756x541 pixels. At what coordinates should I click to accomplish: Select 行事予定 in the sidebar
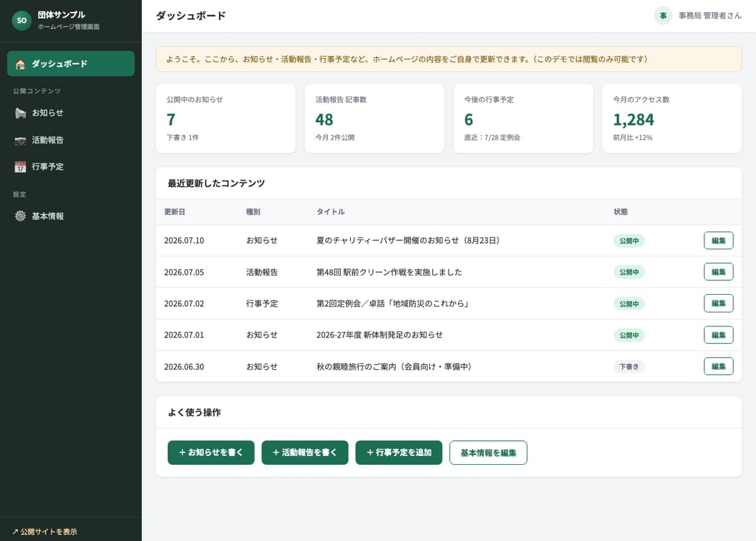click(x=71, y=167)
